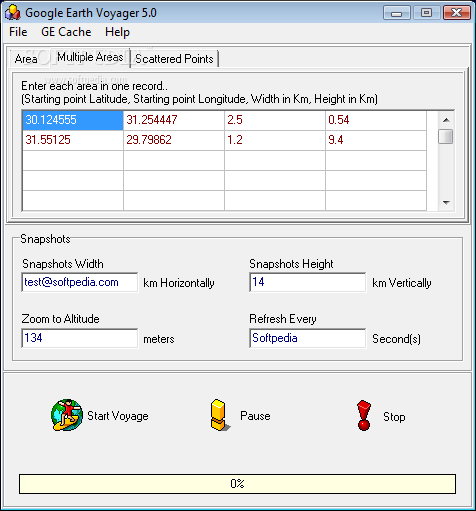Click the Google Earth Voyager title bar icon

point(13,13)
